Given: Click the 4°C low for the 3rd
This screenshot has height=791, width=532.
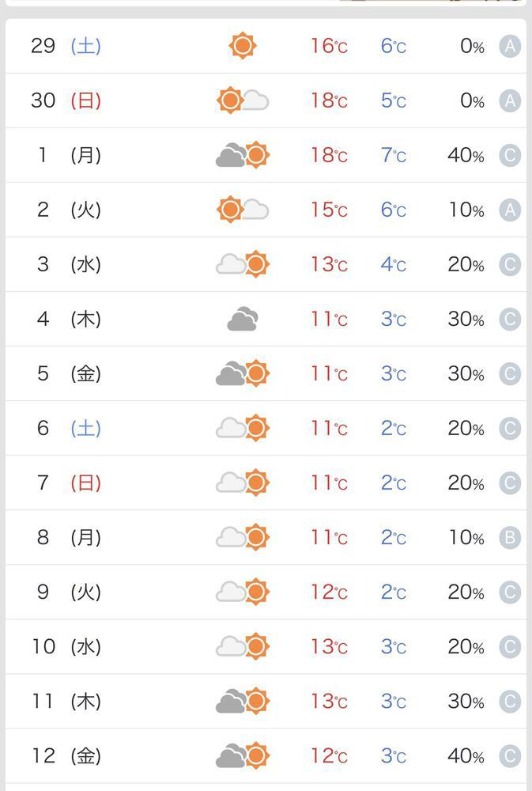Looking at the screenshot, I should point(393,264).
